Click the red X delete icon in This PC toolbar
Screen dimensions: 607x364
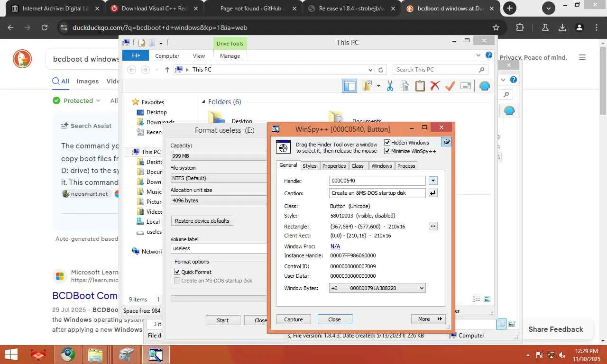[x=435, y=86]
